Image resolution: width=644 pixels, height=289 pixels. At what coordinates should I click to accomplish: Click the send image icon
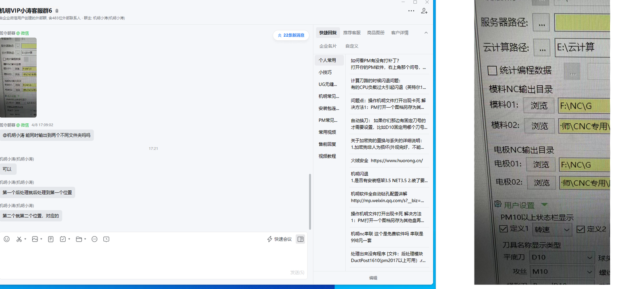point(35,239)
